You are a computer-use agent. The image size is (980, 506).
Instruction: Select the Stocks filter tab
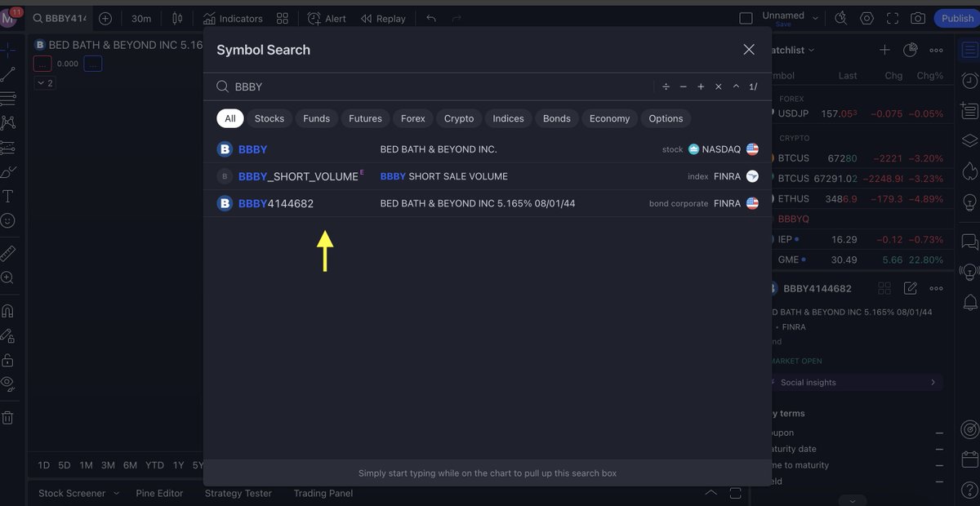(269, 118)
